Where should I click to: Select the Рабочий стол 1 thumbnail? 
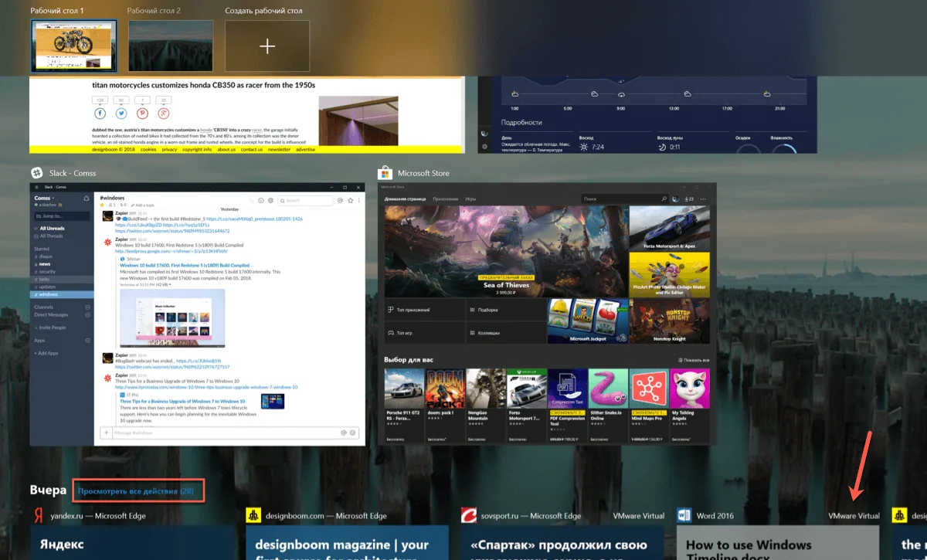point(73,46)
